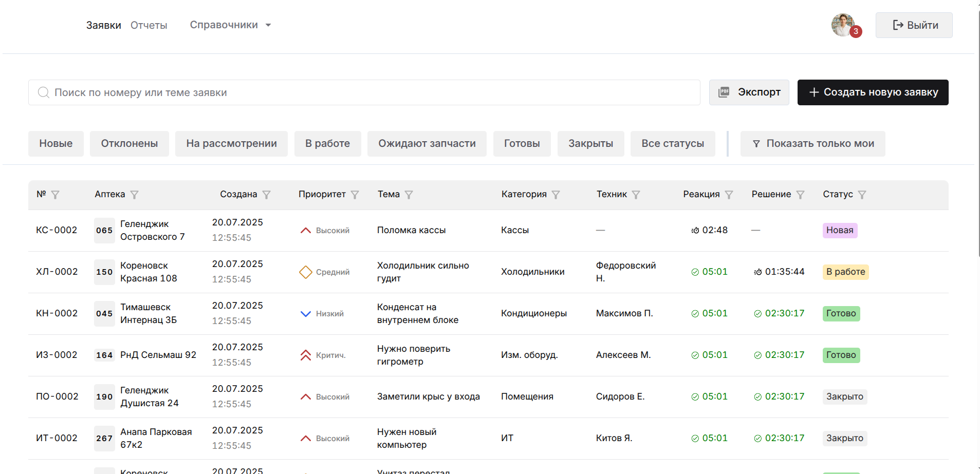
Task: Open the Решение column filter funnel
Action: click(x=801, y=195)
